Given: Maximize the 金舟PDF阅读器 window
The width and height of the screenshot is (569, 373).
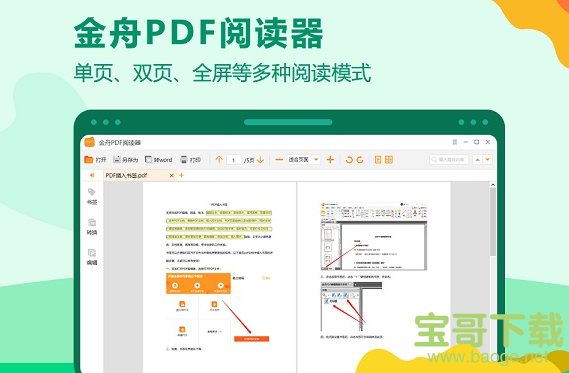Looking at the screenshot, I should click(476, 142).
